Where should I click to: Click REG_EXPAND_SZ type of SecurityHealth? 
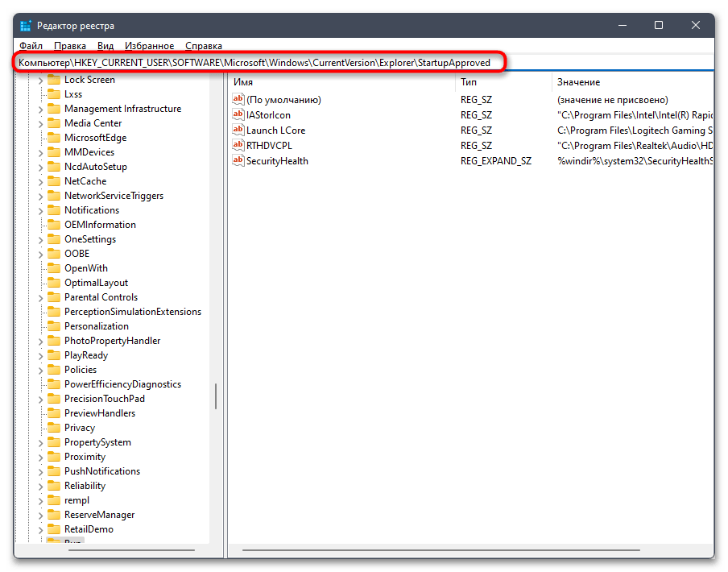tap(496, 160)
